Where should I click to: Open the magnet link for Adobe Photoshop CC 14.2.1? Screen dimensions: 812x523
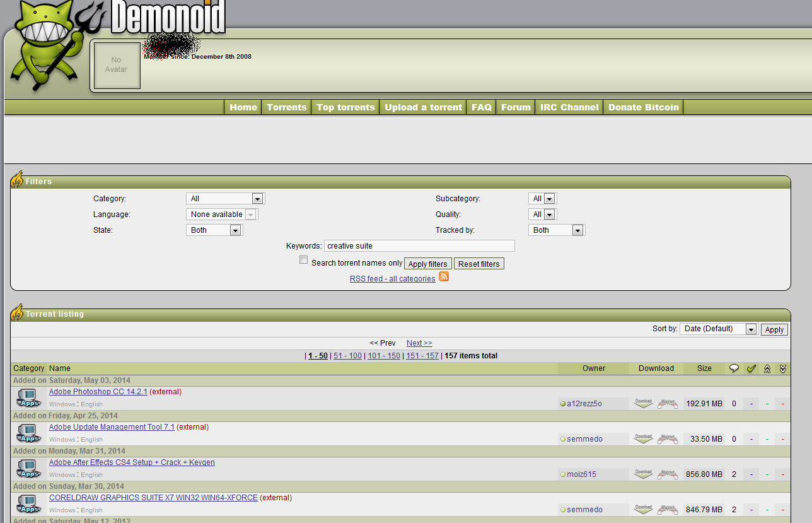(x=668, y=403)
